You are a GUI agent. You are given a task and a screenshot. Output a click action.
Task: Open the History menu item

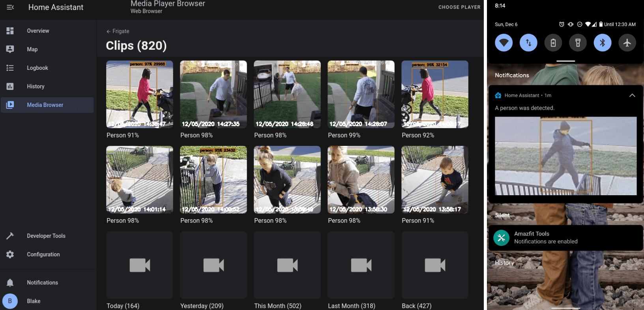click(x=36, y=86)
